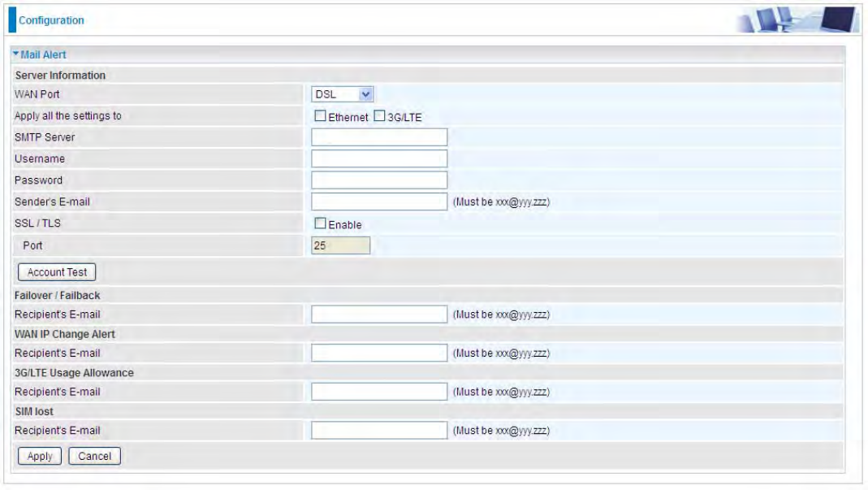Focus WAN IP Change Alert Recipient's E-mail field
The width and height of the screenshot is (868, 490).
coord(379,353)
